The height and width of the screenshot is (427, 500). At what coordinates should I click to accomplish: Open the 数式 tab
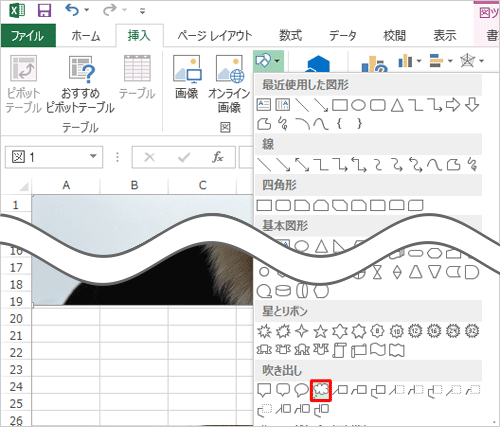click(x=290, y=35)
